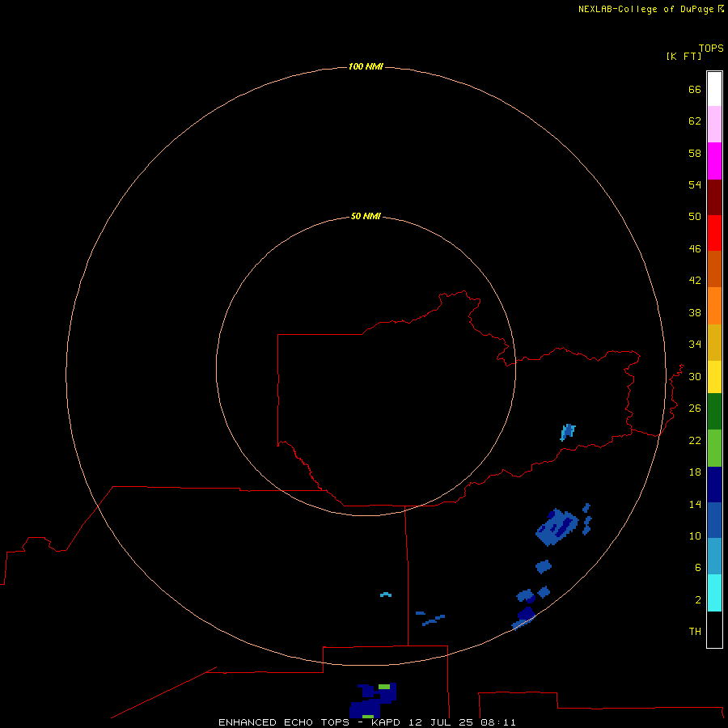Click the legend value 22
The height and width of the screenshot is (728, 728).
(x=695, y=440)
